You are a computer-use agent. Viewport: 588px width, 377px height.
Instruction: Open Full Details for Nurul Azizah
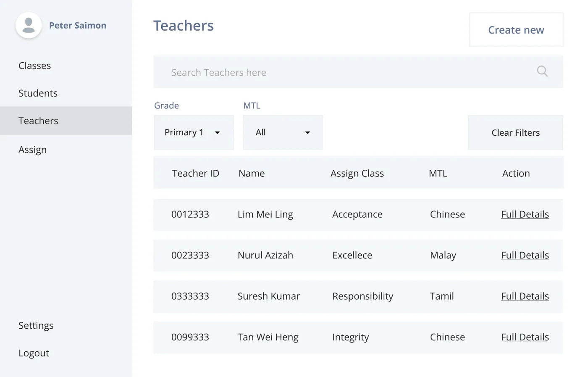tap(525, 255)
